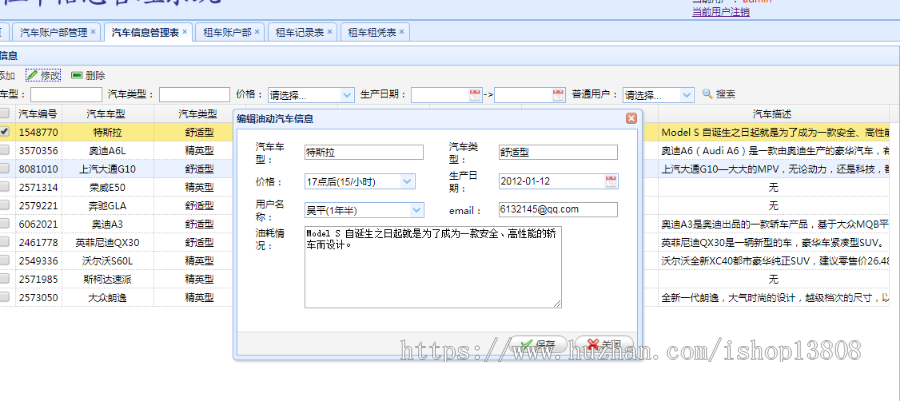Screen dimensions: 900x401
Task: Click the 关闭 button in dialog
Action: pyautogui.click(x=605, y=344)
